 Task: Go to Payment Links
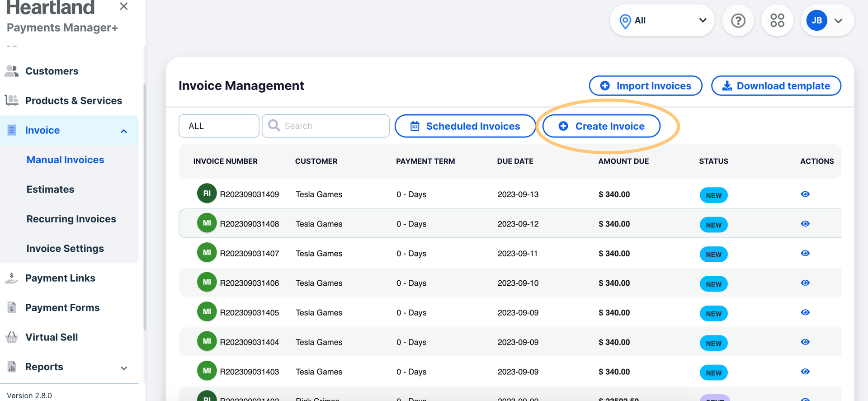point(60,278)
